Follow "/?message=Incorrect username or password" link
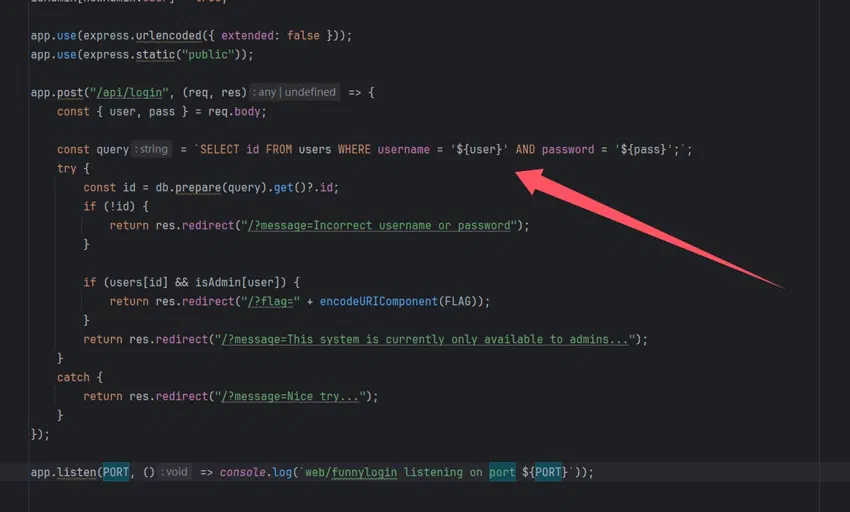This screenshot has height=512, width=850. (x=379, y=226)
